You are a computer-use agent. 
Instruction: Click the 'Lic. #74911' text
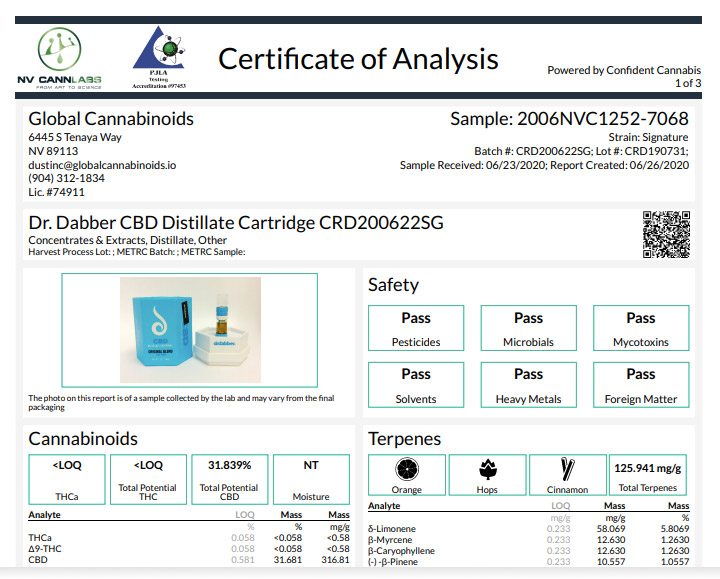pos(56,192)
